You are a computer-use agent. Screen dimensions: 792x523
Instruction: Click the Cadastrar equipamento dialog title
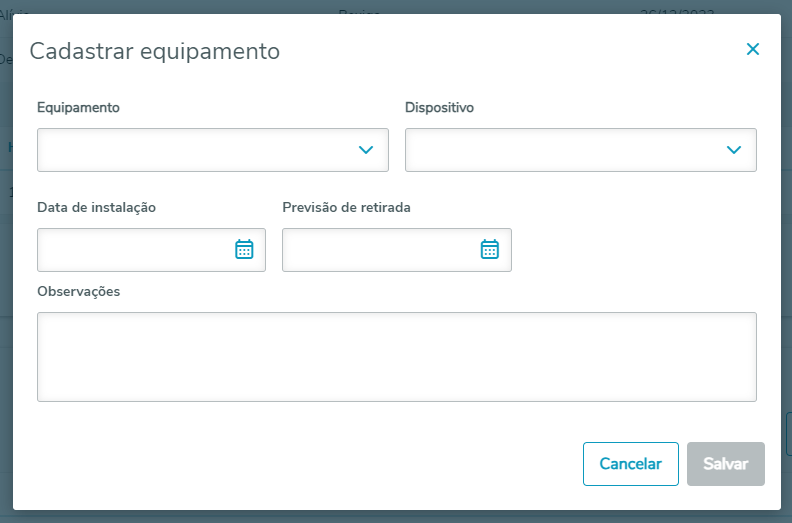point(154,51)
